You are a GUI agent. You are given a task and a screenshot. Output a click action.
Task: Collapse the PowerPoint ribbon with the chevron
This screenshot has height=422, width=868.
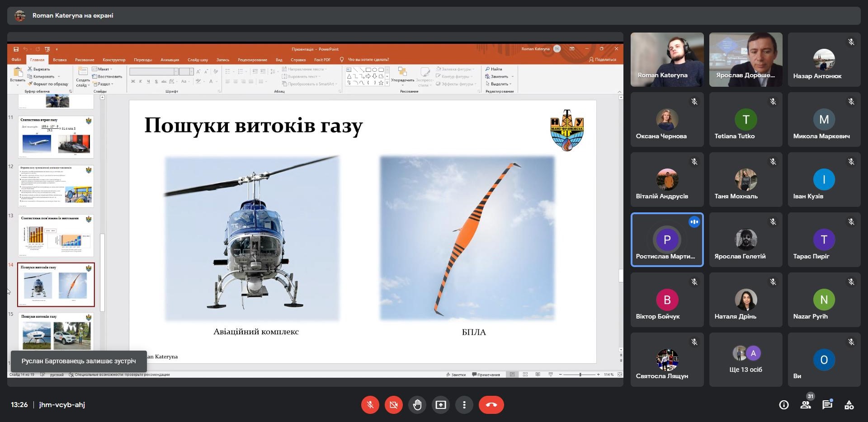(x=619, y=92)
